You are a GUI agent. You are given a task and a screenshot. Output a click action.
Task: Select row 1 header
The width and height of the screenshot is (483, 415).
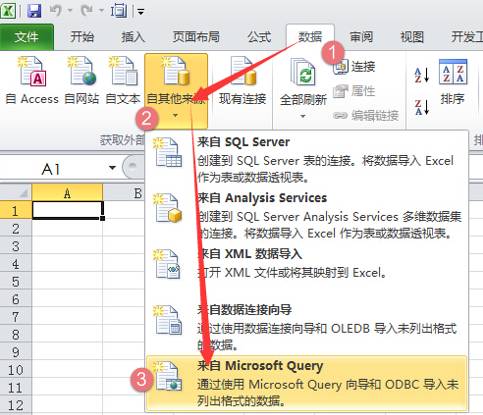16,210
